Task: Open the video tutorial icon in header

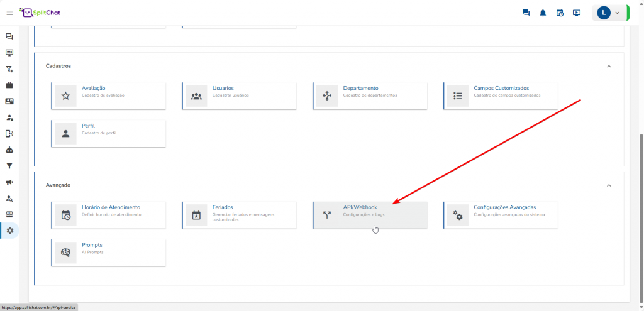Action: (577, 13)
